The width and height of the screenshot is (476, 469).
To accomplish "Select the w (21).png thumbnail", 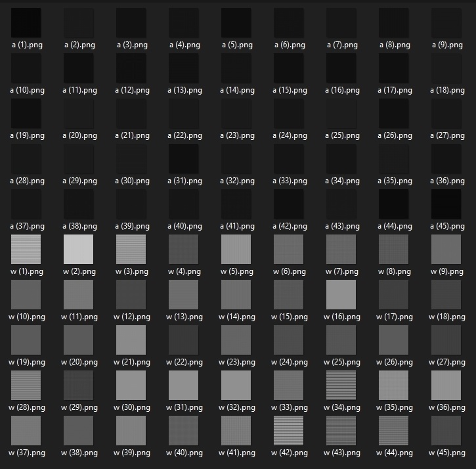I will click(131, 340).
